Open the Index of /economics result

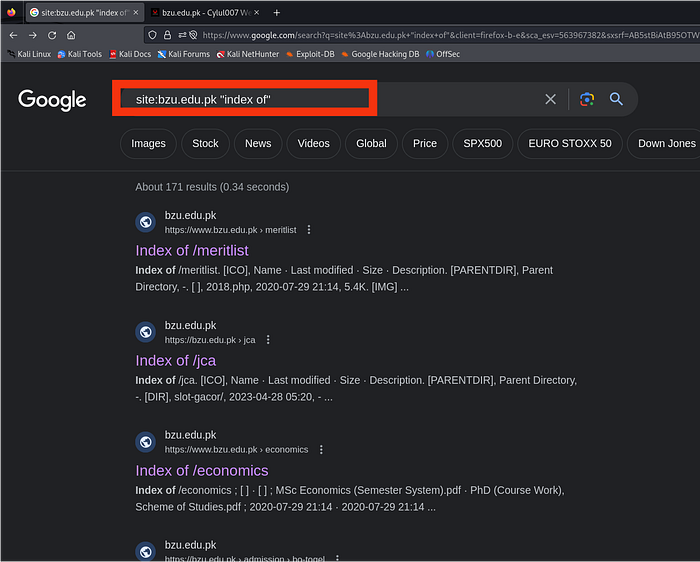coord(202,470)
